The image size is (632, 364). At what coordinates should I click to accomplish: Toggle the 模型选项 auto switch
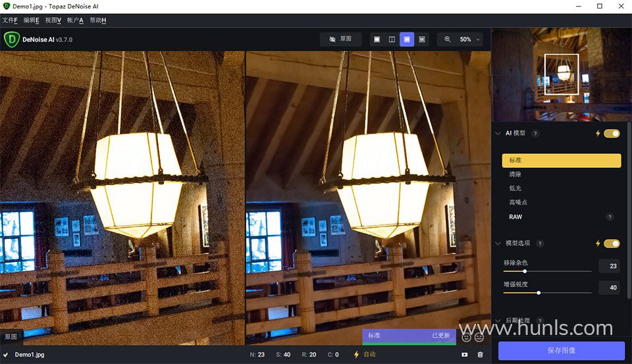pyautogui.click(x=612, y=243)
